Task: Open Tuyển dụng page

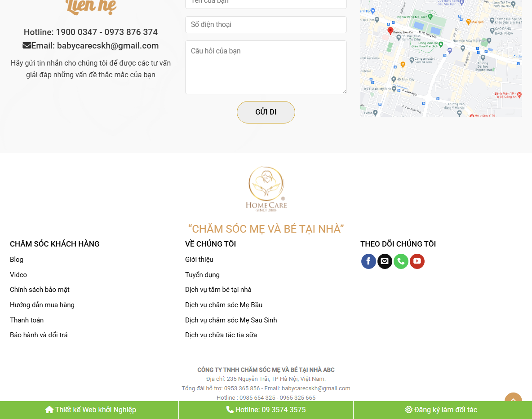Action: coord(202,274)
